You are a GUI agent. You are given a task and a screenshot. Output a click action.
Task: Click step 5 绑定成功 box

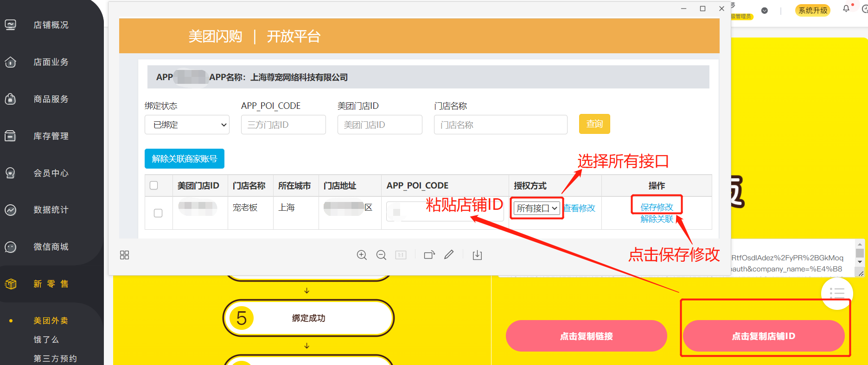(x=308, y=318)
